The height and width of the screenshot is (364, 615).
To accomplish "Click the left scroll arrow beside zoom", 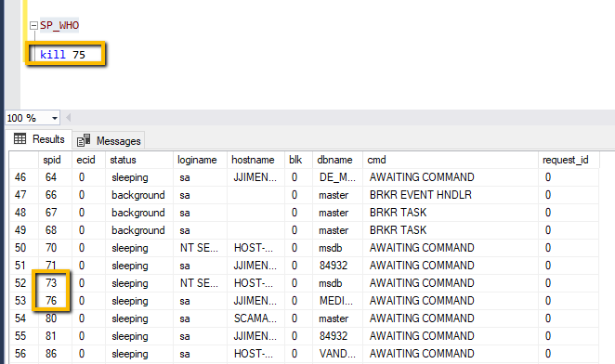I will click(x=68, y=118).
